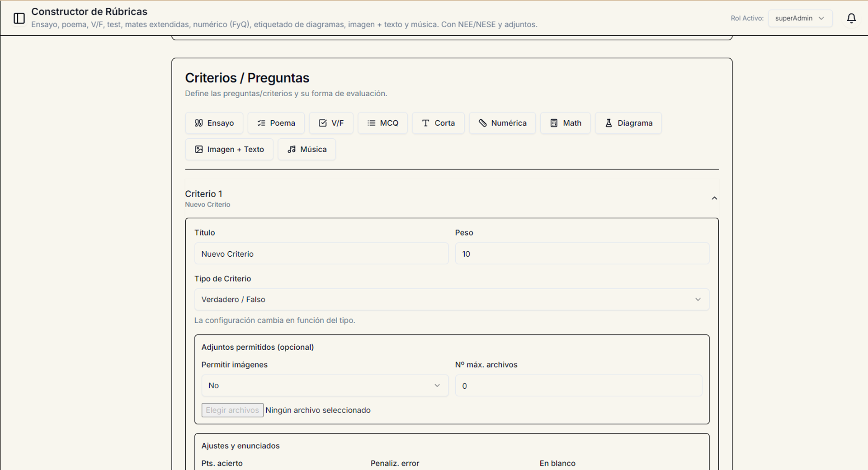Open notifications bell
868x470 pixels.
[x=851, y=18]
